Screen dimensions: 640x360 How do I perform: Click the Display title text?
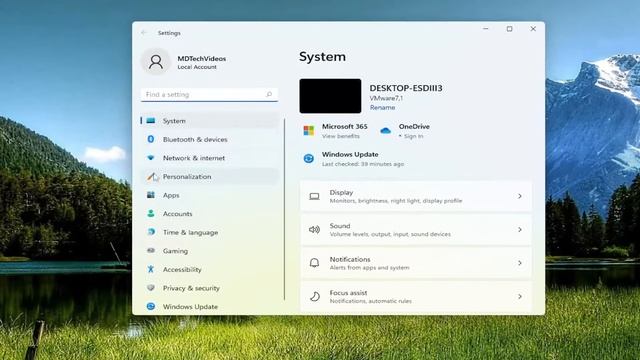point(341,192)
